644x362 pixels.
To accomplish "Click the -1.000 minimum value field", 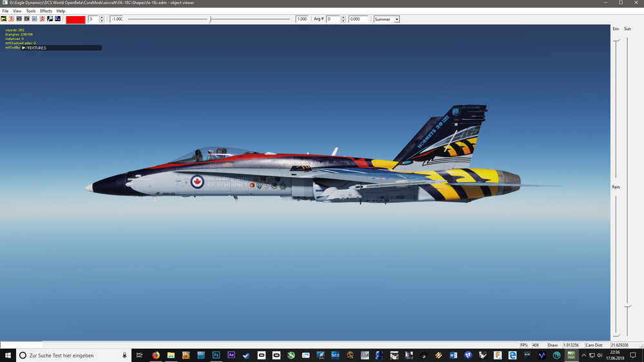I will tap(117, 19).
